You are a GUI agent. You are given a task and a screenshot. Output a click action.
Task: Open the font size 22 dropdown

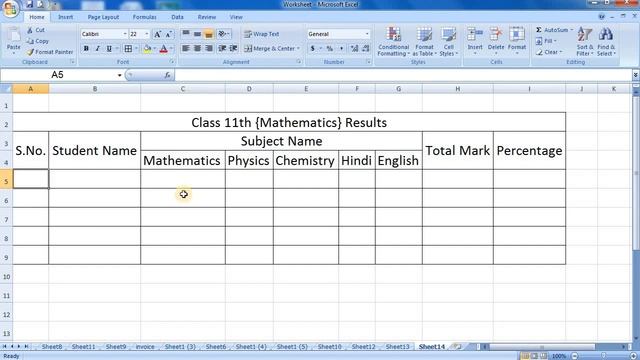[147, 34]
